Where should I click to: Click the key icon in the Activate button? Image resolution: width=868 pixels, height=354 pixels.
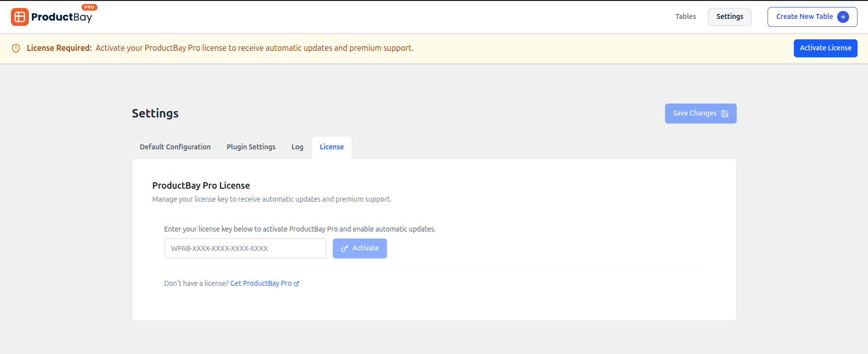(x=344, y=248)
